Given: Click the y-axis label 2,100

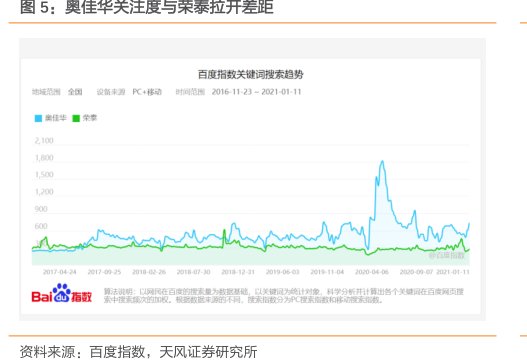Looking at the screenshot, I should (44, 141).
